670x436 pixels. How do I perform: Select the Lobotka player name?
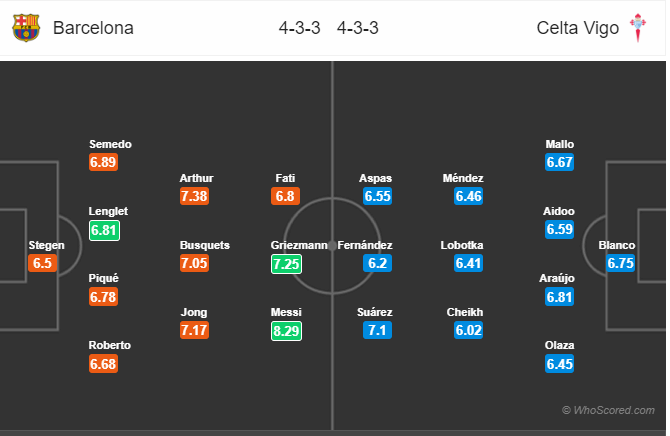click(x=462, y=245)
